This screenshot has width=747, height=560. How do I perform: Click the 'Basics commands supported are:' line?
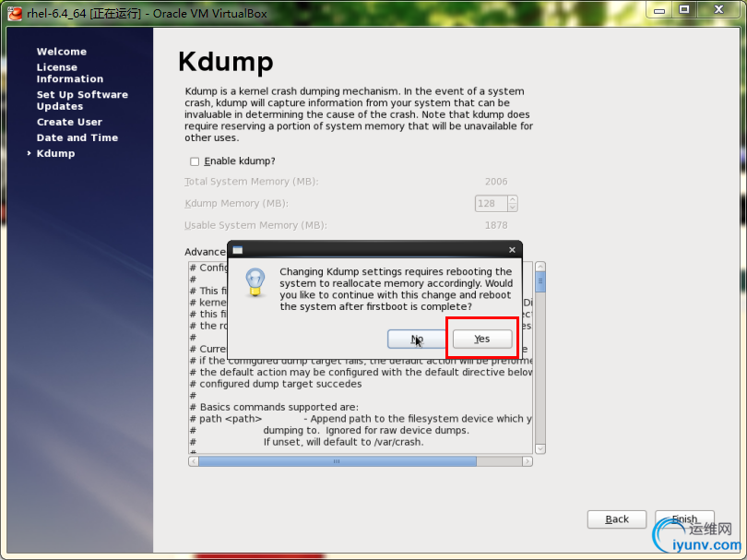click(x=274, y=407)
